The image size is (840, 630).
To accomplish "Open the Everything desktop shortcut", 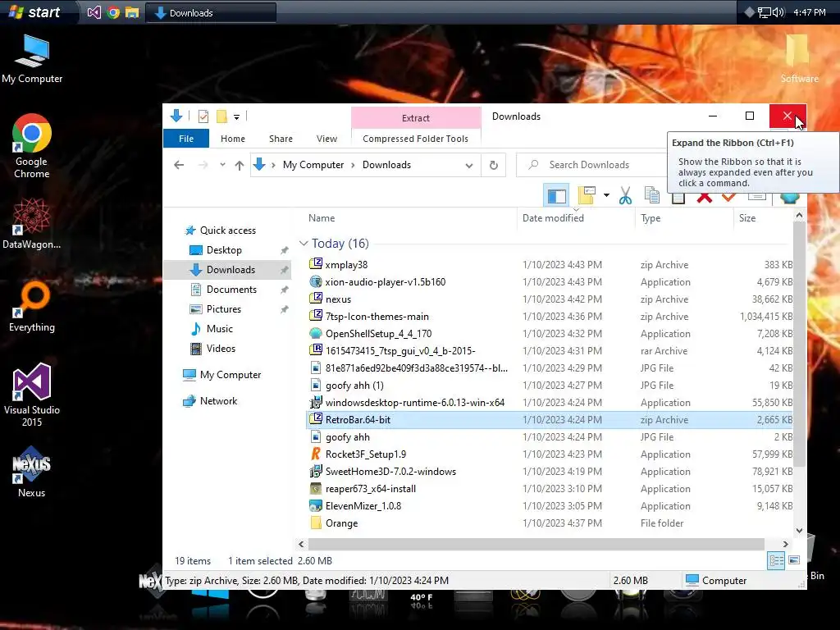I will point(32,307).
